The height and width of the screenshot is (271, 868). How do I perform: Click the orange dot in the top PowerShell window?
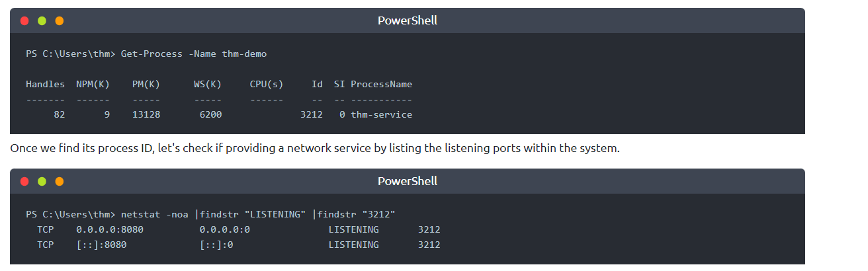[60, 20]
